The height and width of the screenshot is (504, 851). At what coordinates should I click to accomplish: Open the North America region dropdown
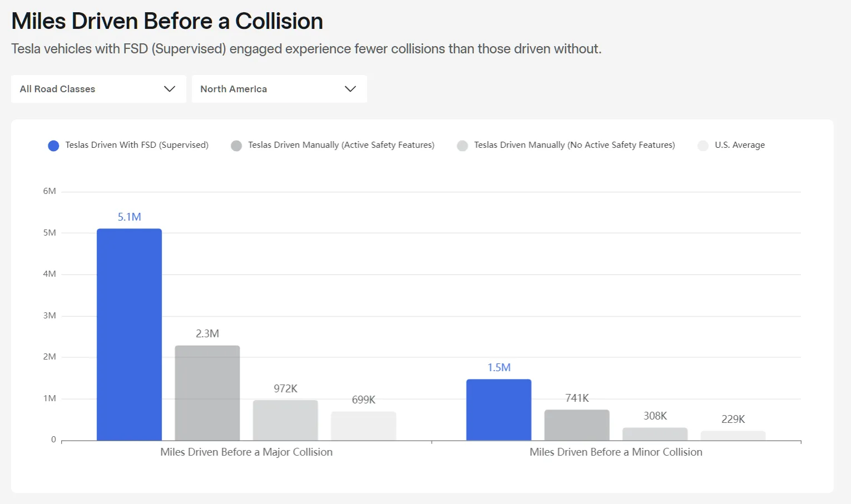(279, 89)
